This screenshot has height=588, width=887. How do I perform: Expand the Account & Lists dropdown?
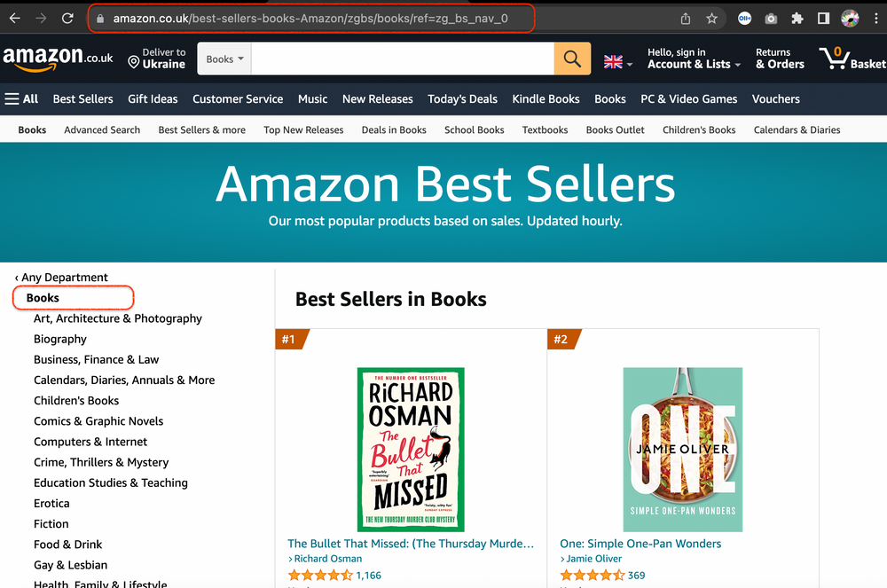click(692, 64)
